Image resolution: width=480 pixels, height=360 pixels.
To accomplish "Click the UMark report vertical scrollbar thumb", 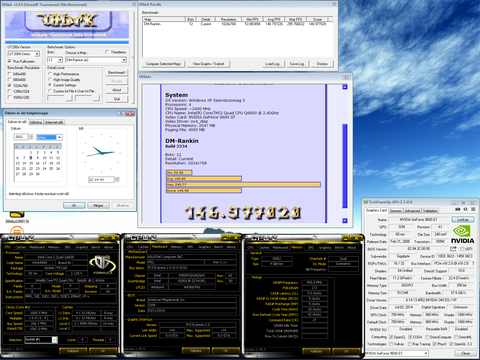I will (345, 166).
